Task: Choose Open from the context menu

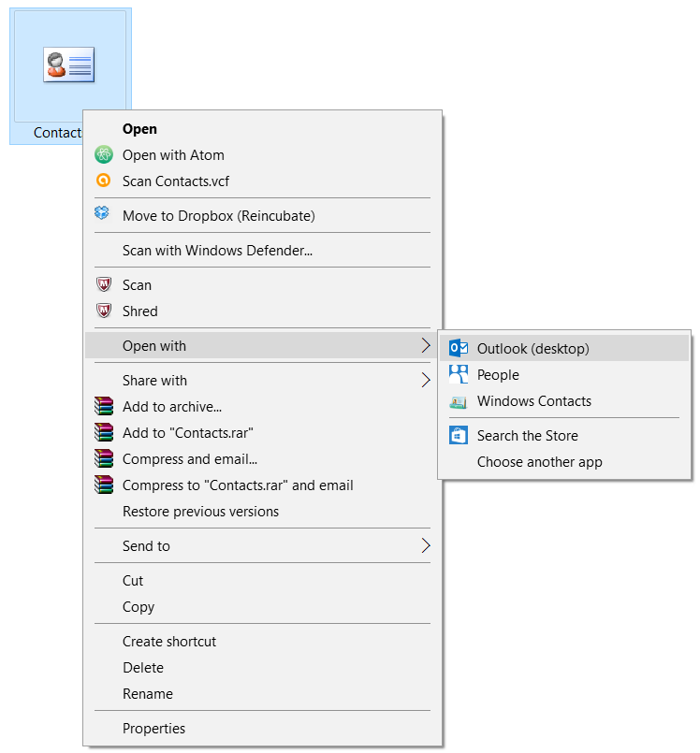Action: (262, 129)
